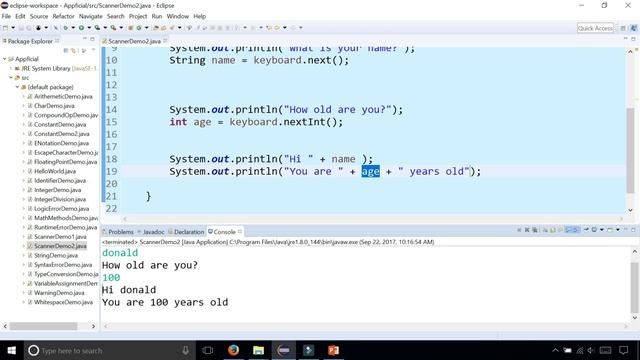Open dropdown arrow next to New icon
Image resolution: width=640 pixels, height=360 pixels.
click(x=13, y=28)
